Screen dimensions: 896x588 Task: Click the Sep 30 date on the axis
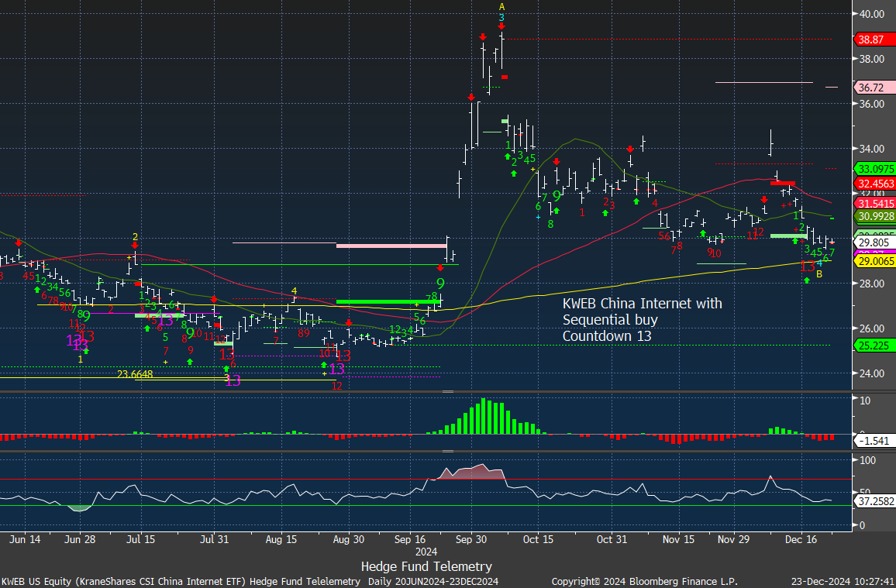pos(471,539)
